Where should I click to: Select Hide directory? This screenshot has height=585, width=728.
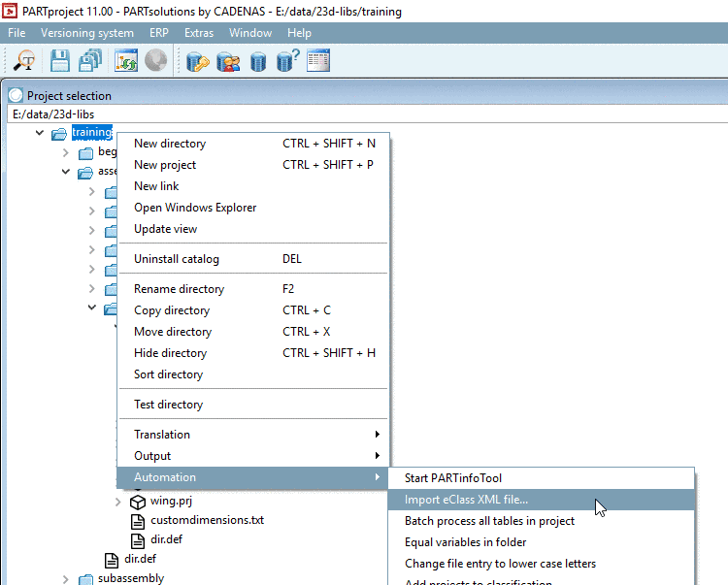point(253,353)
